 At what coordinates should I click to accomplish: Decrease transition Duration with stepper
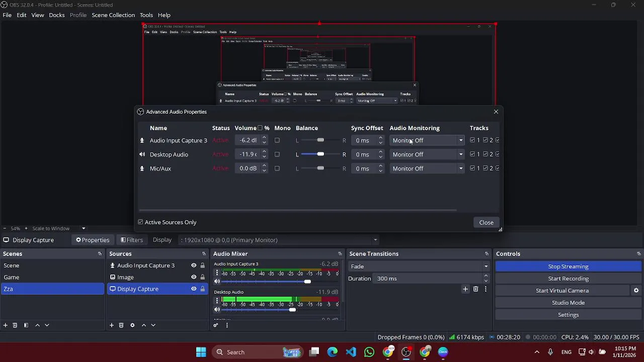coord(486,281)
